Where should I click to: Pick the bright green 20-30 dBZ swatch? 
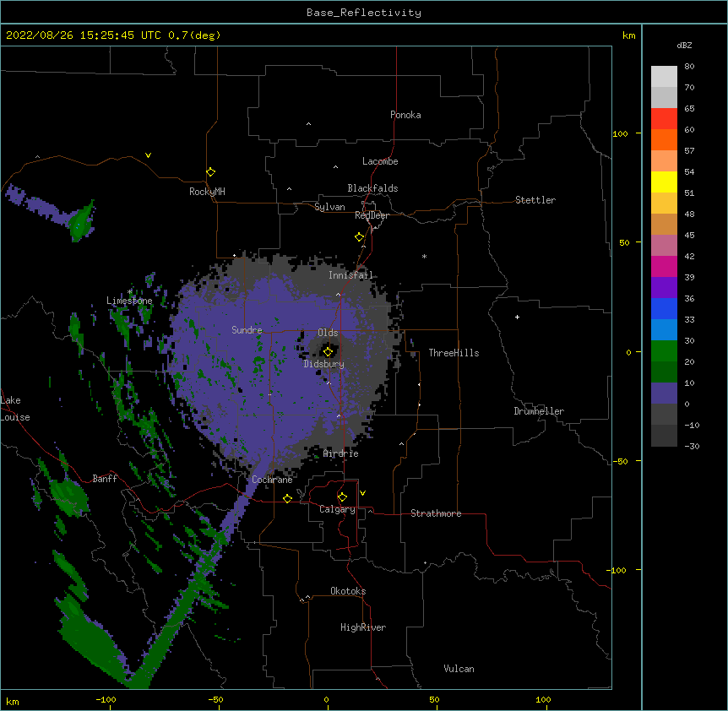click(664, 351)
